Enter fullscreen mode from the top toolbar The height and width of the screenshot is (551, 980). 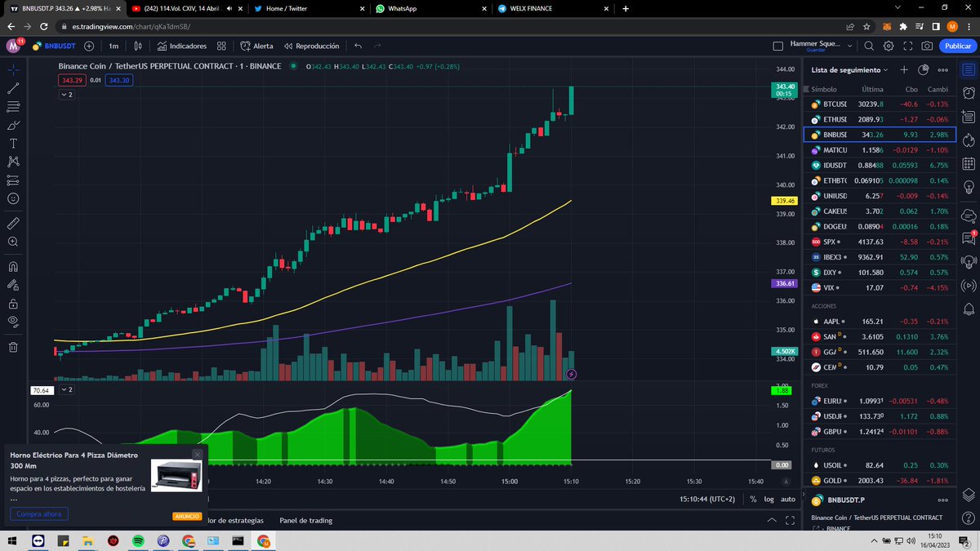point(907,47)
